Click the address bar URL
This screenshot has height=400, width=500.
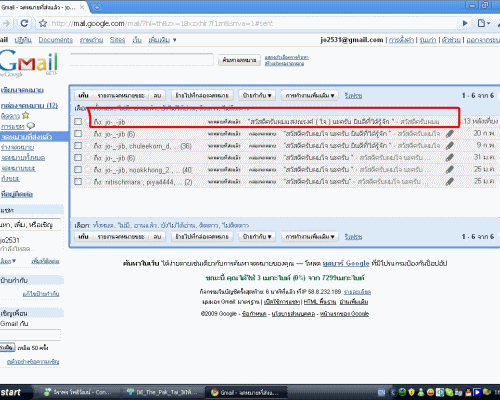162,23
